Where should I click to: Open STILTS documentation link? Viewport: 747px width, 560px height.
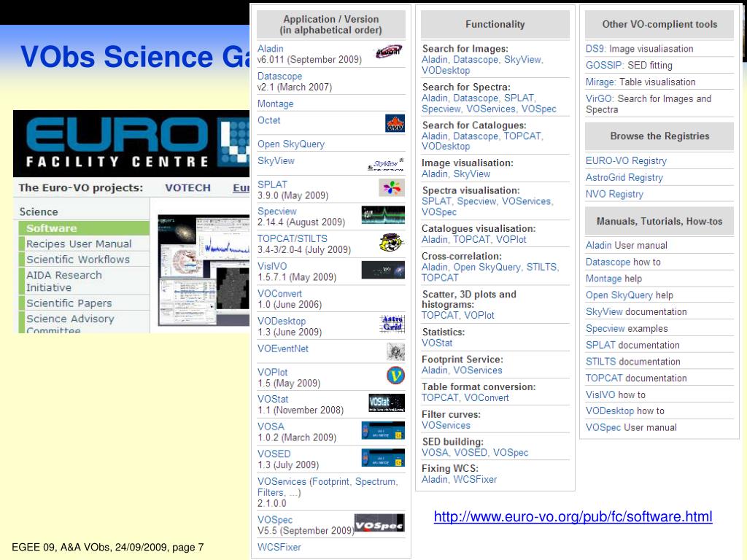[632, 362]
